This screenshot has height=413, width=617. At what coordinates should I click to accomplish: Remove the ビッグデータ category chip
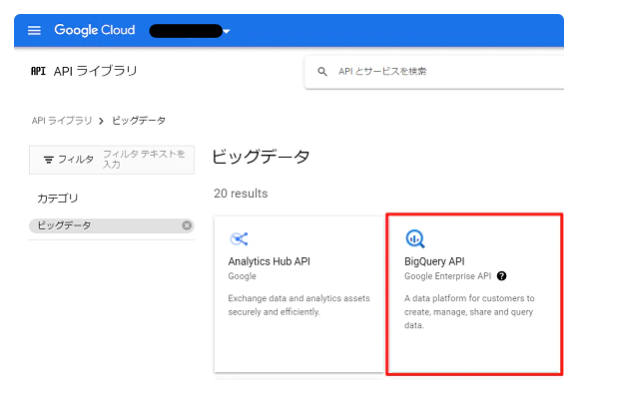coord(187,225)
